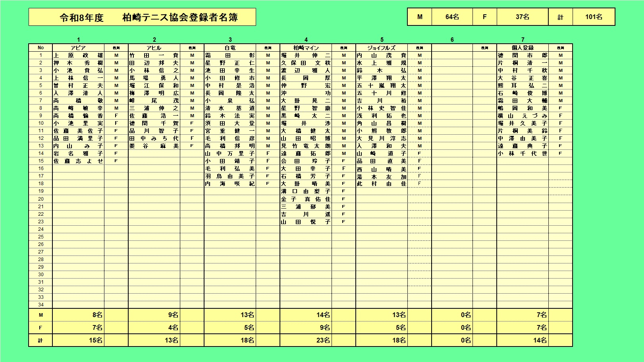
Task: Click the name cell 竹田一貴
Action: [154, 55]
